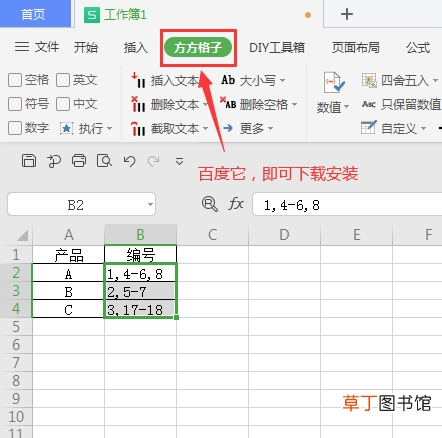Open the DIY工具箱 tab
This screenshot has height=438, width=442.
pos(277,48)
